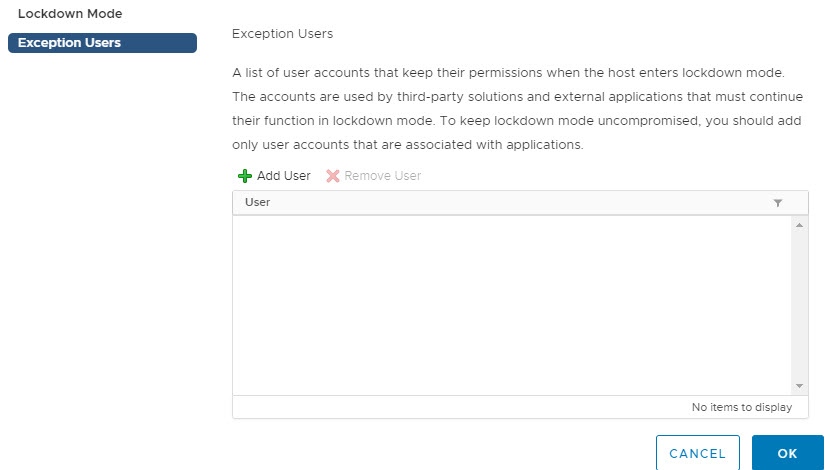Click the 'No items to display' footer text
Screen dimensions: 830x470
click(741, 407)
